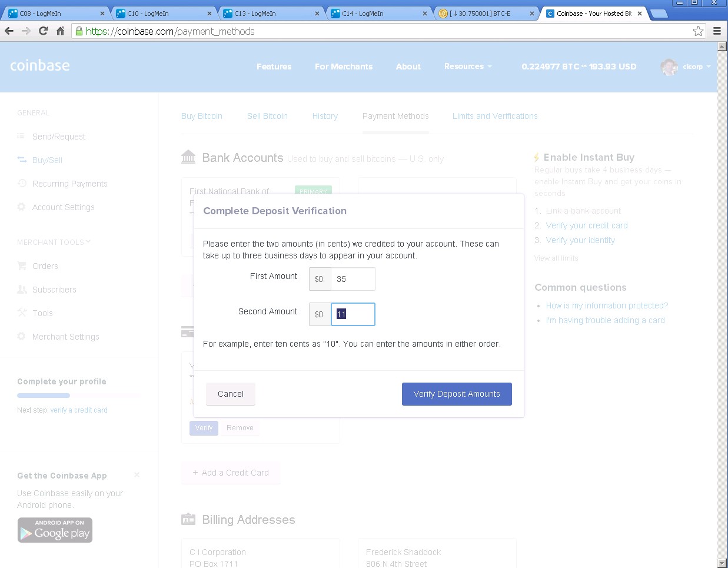This screenshot has width=728, height=568.
Task: Open Features in the top navigation
Action: coord(274,67)
